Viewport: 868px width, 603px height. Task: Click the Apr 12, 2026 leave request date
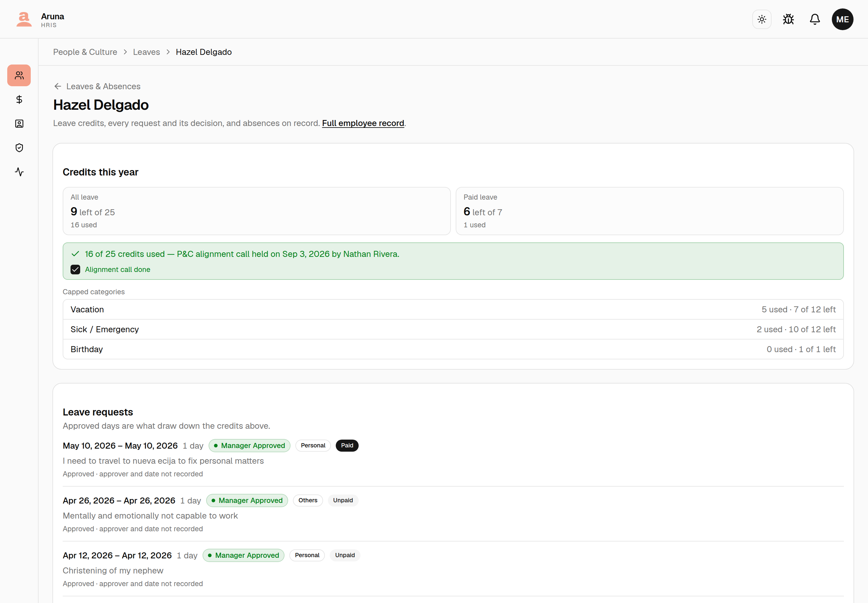point(117,555)
